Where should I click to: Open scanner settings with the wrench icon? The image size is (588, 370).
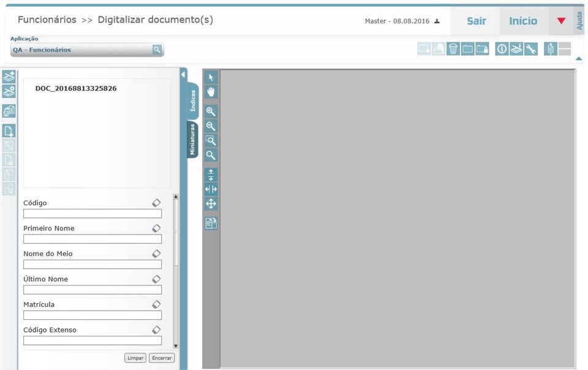pos(531,48)
